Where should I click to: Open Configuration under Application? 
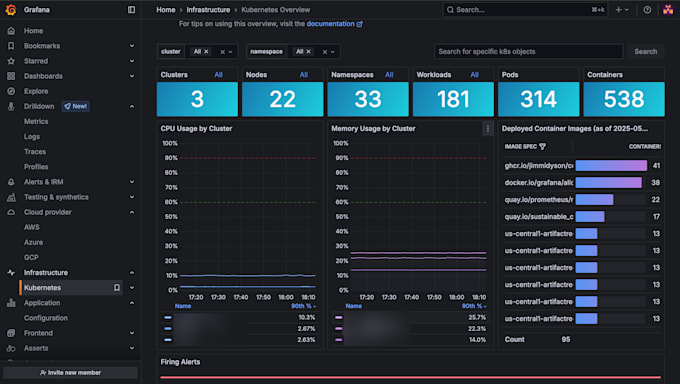point(46,318)
